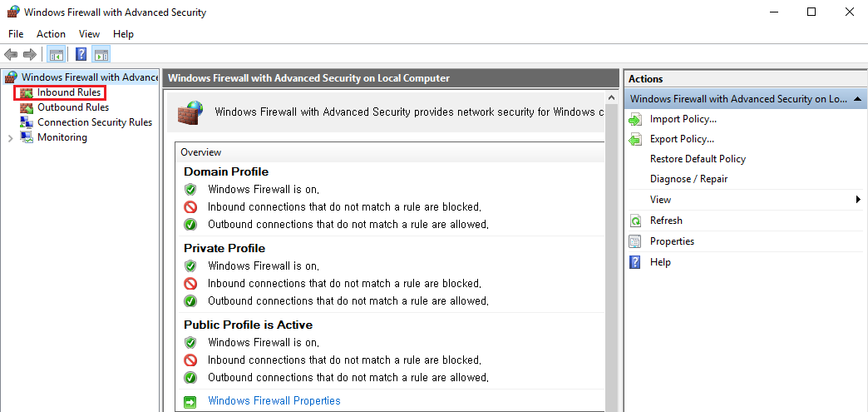Toggle Show/Hide Console Tree toolbar icon
Screen dimensions: 868x412
coord(57,55)
